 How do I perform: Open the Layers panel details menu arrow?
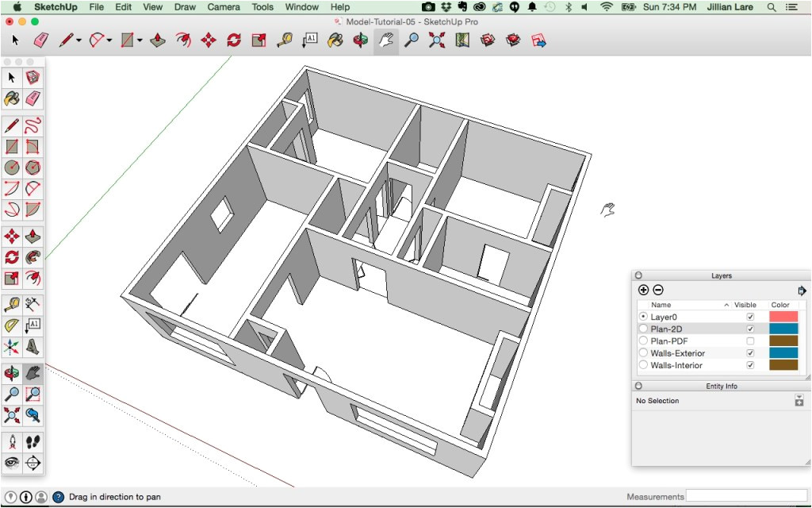coord(802,291)
